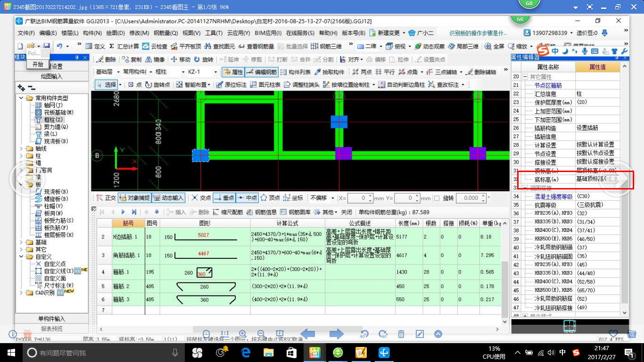Click the 报表预览 panel button
Screen dimensions: 644x362
52,329
